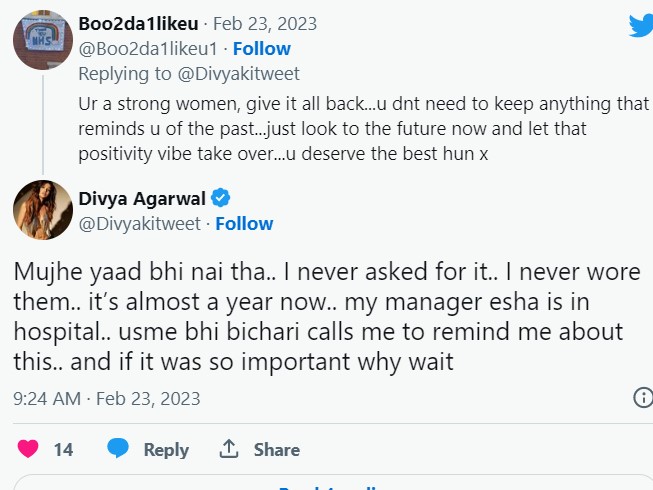This screenshot has width=653, height=490.
Task: Open the 'Replying to @Divyakitweet' link
Action: coord(188,73)
